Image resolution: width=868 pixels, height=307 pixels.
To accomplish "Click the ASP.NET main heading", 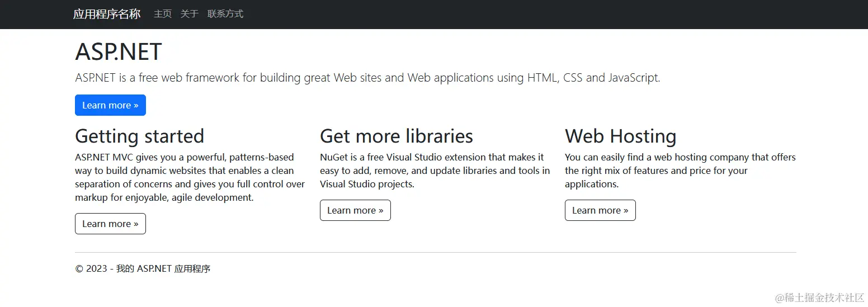I will tap(119, 52).
